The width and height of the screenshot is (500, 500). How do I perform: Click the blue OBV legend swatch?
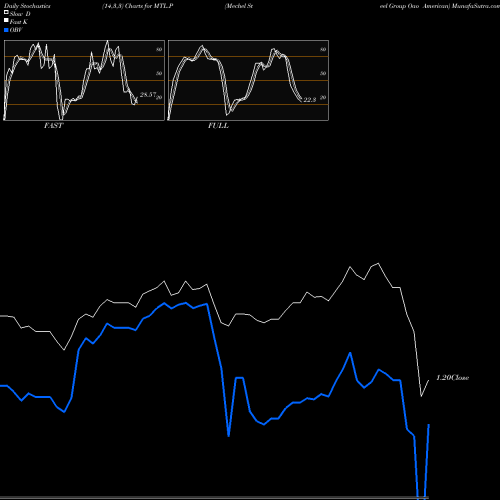point(6,30)
